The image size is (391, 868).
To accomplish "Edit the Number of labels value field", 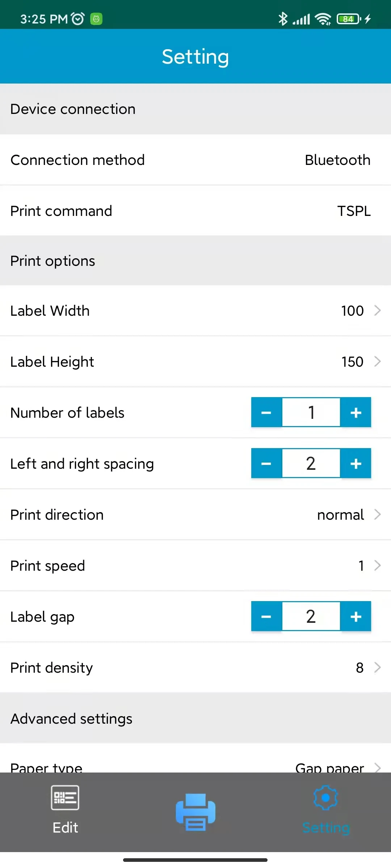I will (x=311, y=412).
